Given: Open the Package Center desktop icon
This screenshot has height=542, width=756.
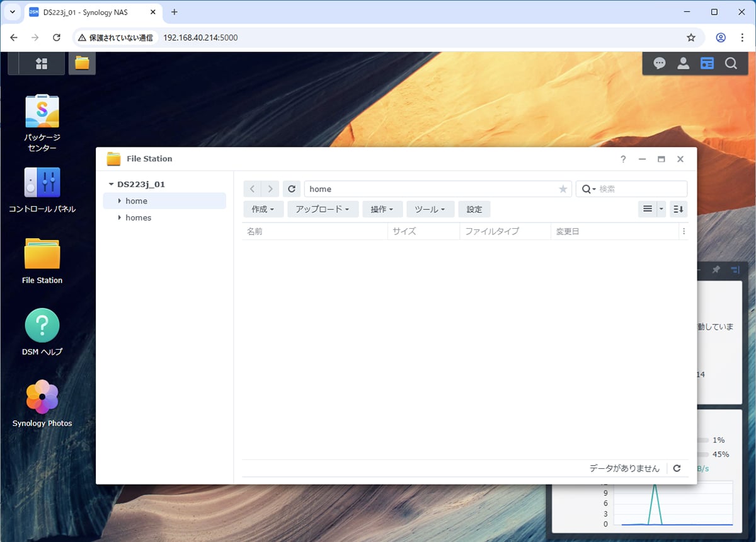Looking at the screenshot, I should pos(42,113).
